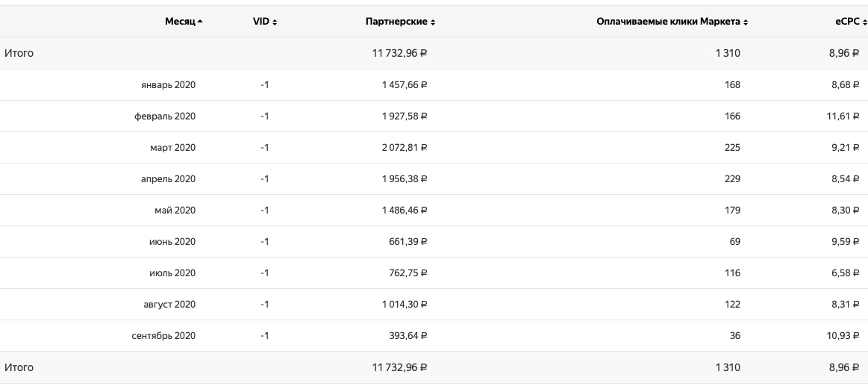Click the июнь 2020 month cell
The width and height of the screenshot is (868, 386).
[x=172, y=242]
